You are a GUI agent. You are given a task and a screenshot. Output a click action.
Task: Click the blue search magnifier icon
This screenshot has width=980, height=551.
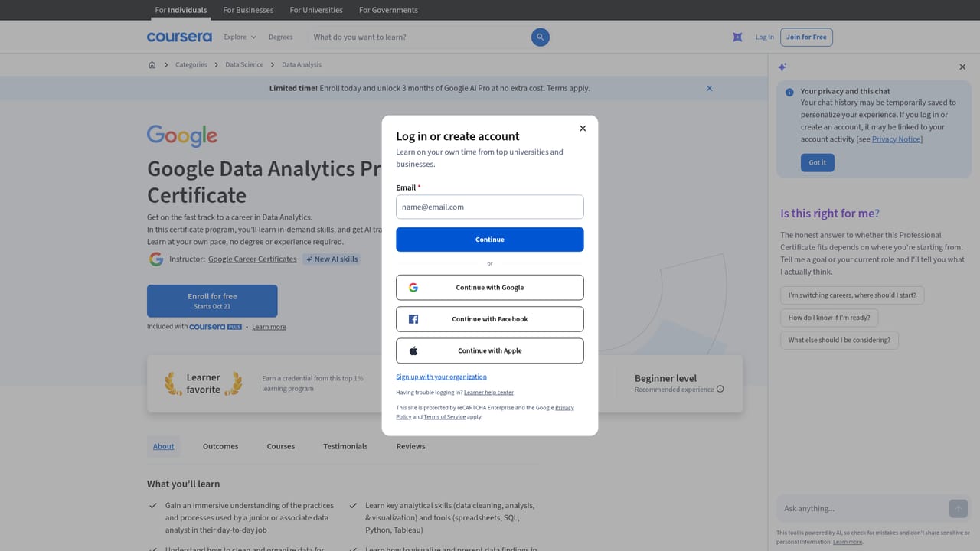pyautogui.click(x=541, y=37)
